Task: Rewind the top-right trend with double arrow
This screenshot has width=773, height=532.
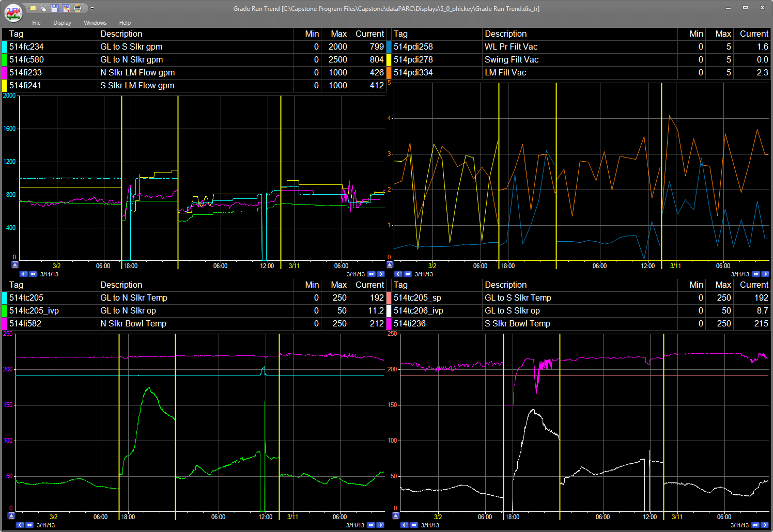Action: (x=408, y=274)
